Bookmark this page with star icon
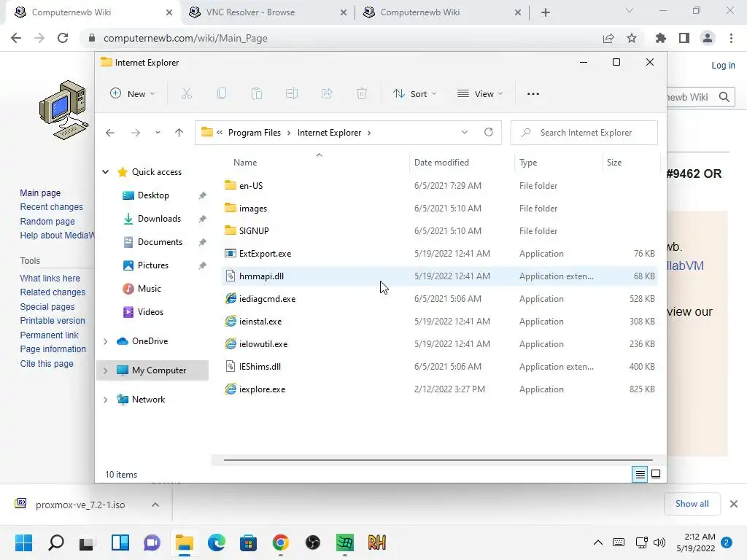Viewport: 747px width, 560px height. pyautogui.click(x=632, y=38)
